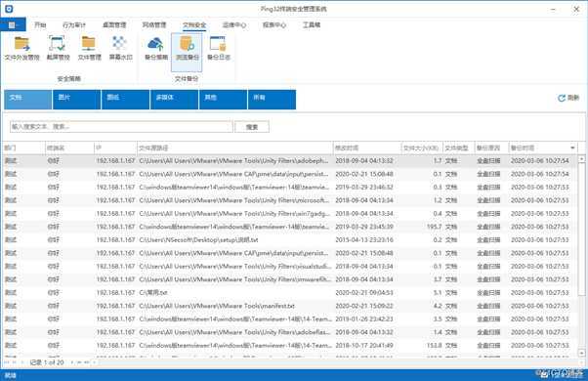Select the Unity Filters\microsoft... path cell

(x=234, y=200)
